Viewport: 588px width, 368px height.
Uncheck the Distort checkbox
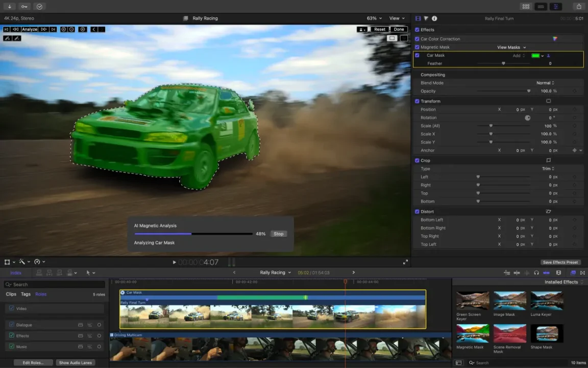point(417,212)
